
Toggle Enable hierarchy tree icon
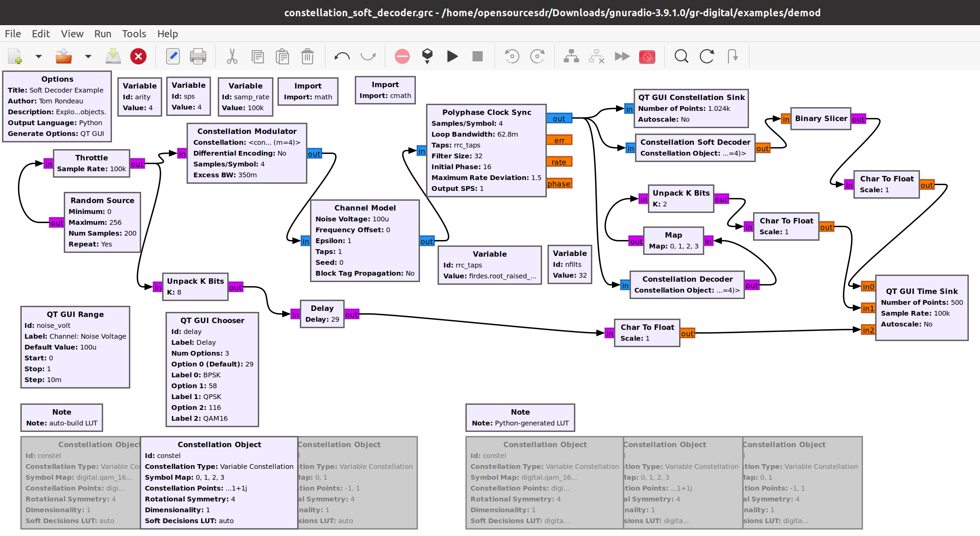pos(571,57)
